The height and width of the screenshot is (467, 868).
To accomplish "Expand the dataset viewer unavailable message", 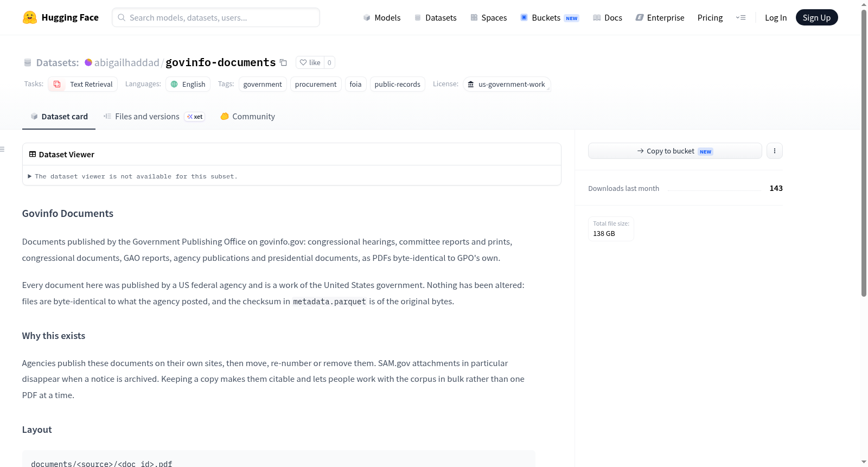I will [133, 176].
